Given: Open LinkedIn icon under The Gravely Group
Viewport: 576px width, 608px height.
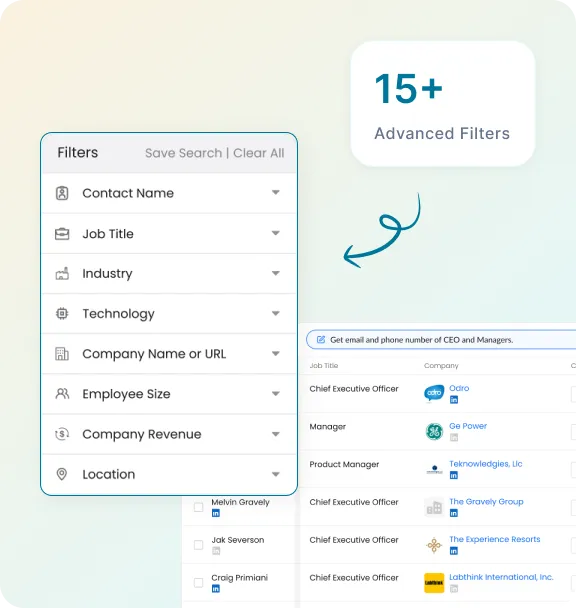Looking at the screenshot, I should coord(453,513).
